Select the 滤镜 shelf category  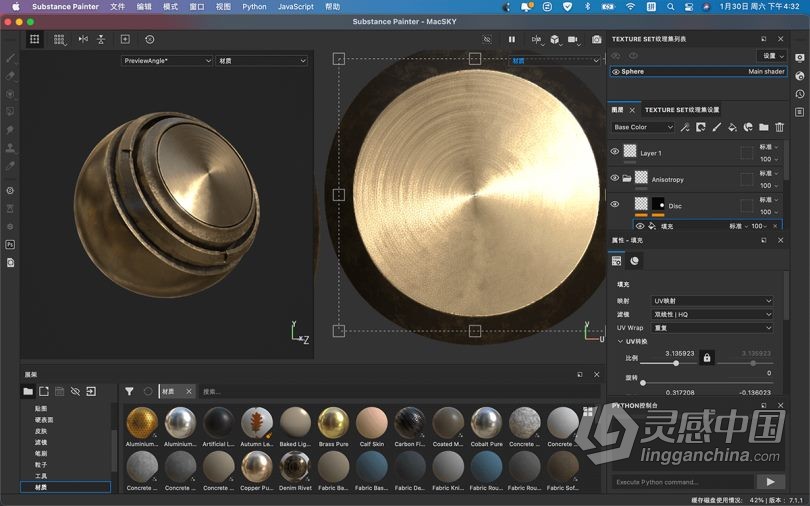41,442
